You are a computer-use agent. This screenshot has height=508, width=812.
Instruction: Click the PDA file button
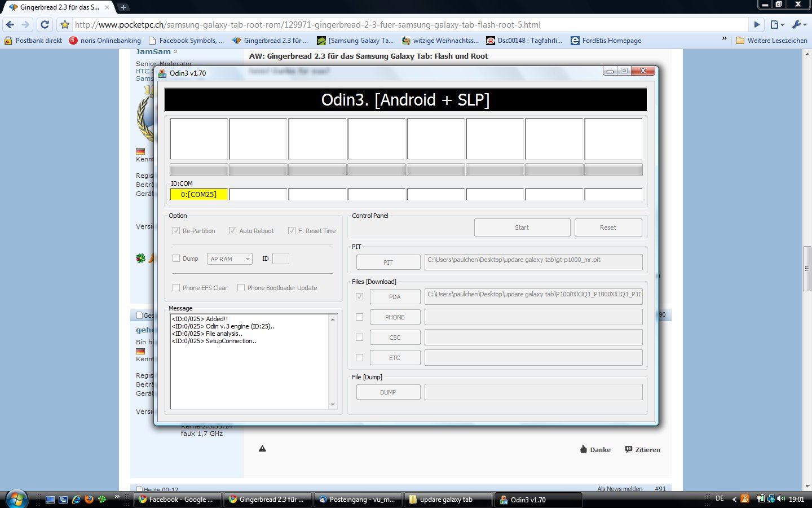(395, 297)
